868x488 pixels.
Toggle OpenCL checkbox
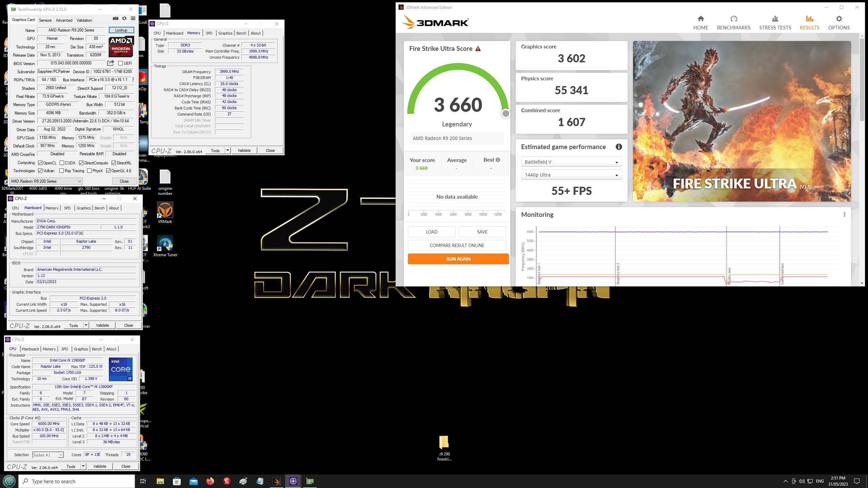point(40,163)
